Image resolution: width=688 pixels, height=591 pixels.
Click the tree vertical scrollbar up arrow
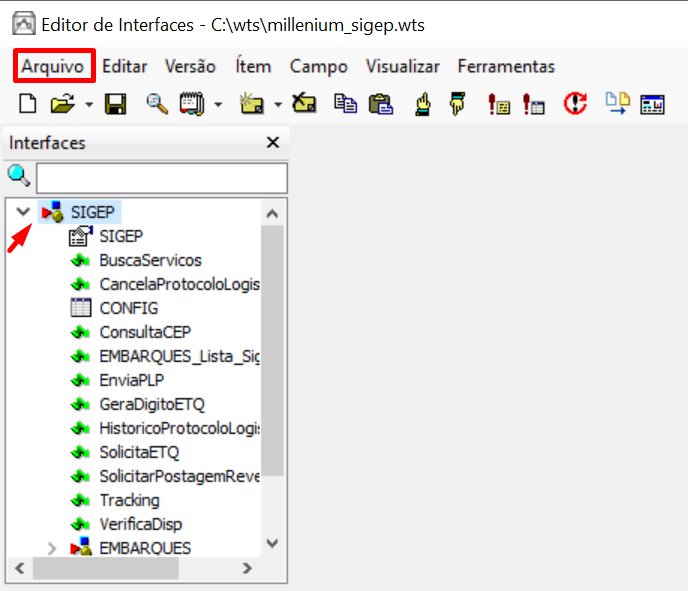click(272, 214)
